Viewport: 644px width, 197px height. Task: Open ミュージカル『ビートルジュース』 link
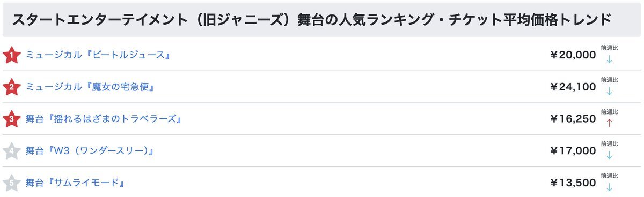pyautogui.click(x=98, y=55)
